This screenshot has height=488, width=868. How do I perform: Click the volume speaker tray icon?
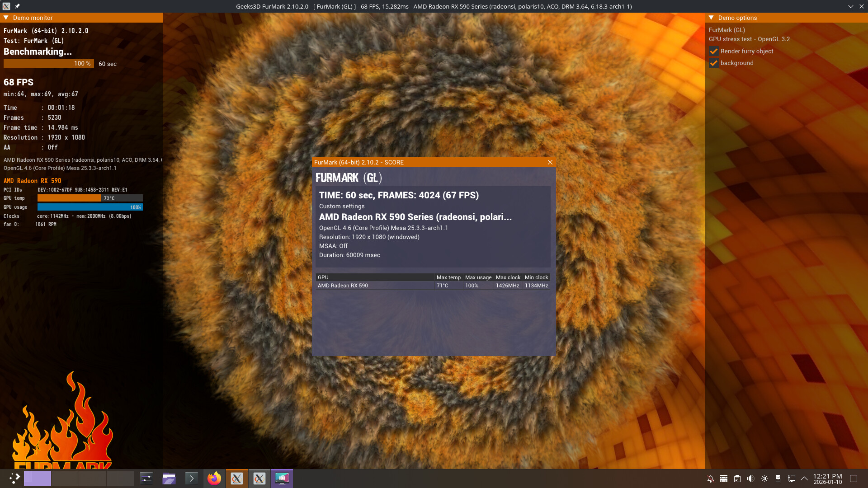click(750, 479)
